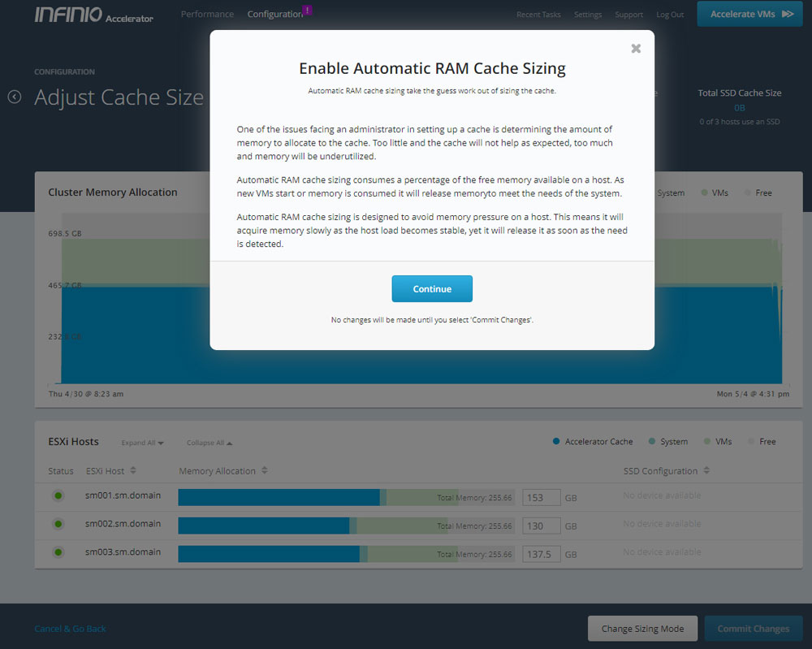Click the back arrow beside Adjust Cache Size

pos(15,97)
